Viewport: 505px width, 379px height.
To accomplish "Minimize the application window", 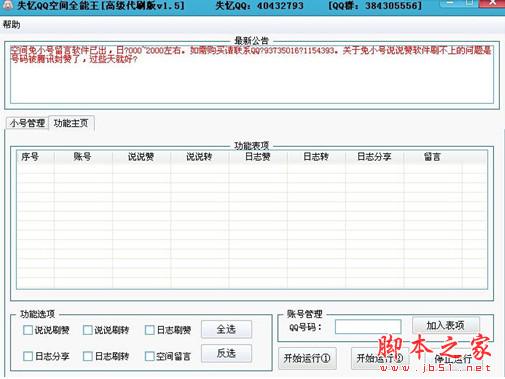I will click(x=450, y=3).
